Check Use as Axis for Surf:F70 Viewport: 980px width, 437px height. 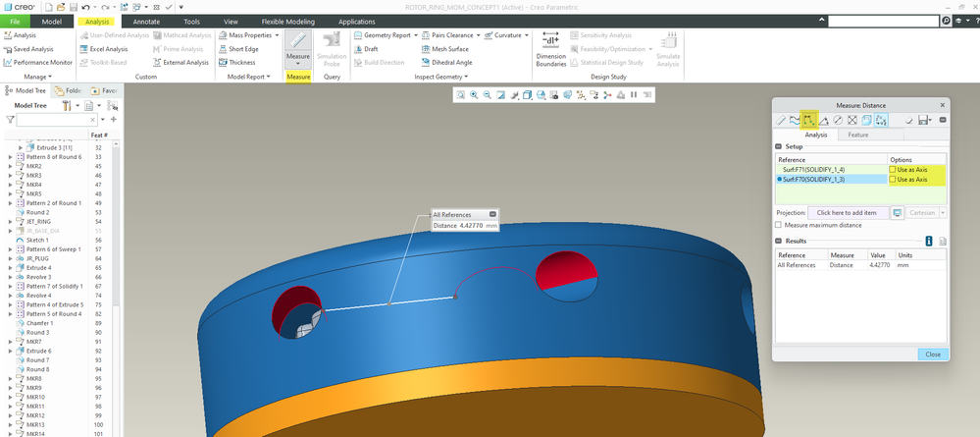point(892,180)
